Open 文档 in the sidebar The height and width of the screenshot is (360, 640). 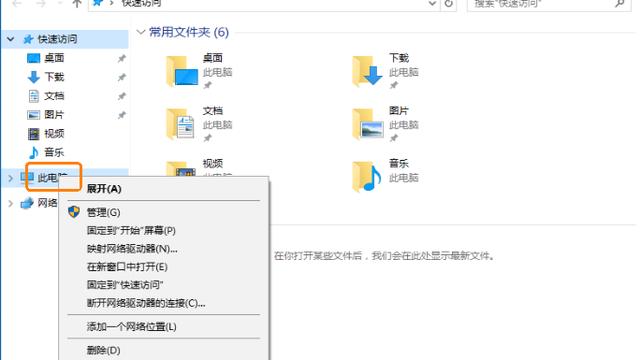tap(54, 96)
